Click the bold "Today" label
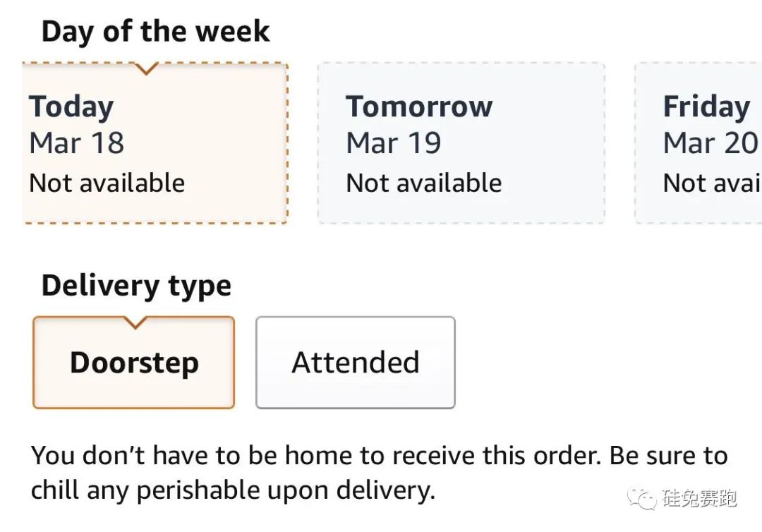This screenshot has width=762, height=532. pos(71,107)
